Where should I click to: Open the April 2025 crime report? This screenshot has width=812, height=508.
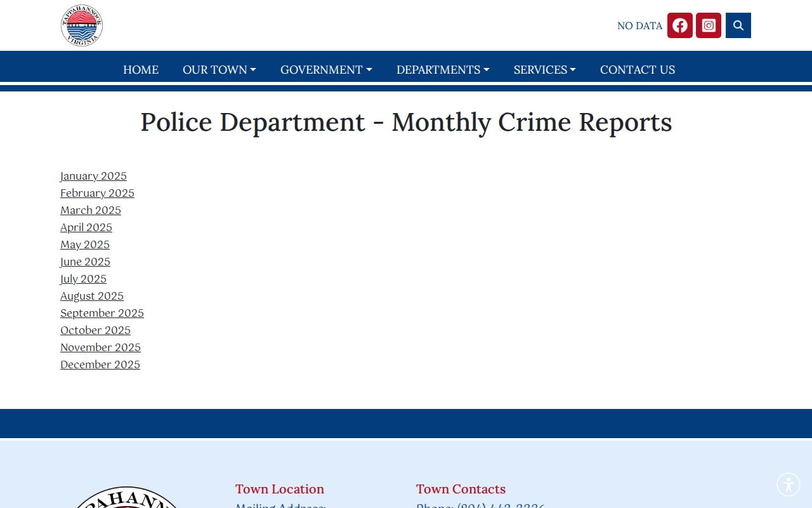click(86, 227)
